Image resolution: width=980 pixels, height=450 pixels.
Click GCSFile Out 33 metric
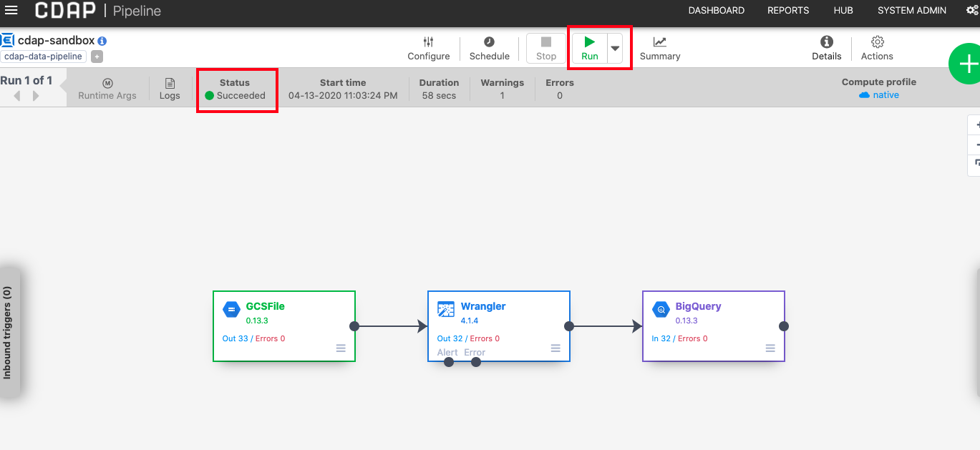click(x=235, y=338)
